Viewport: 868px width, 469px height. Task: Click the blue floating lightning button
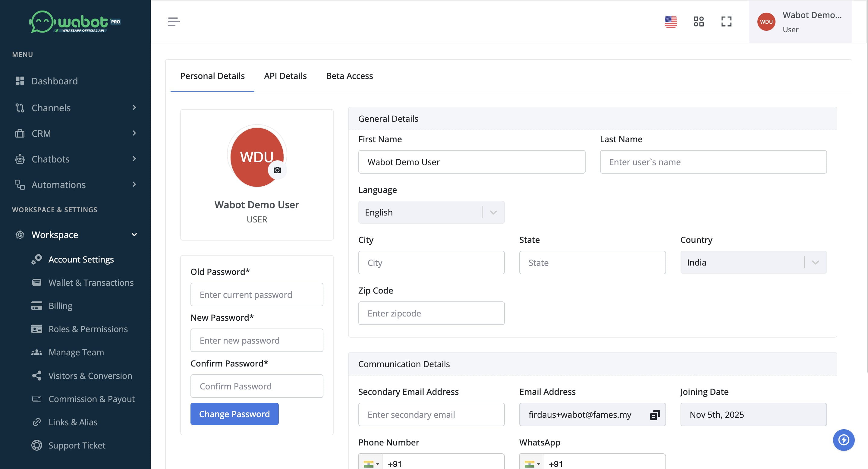[x=843, y=440]
